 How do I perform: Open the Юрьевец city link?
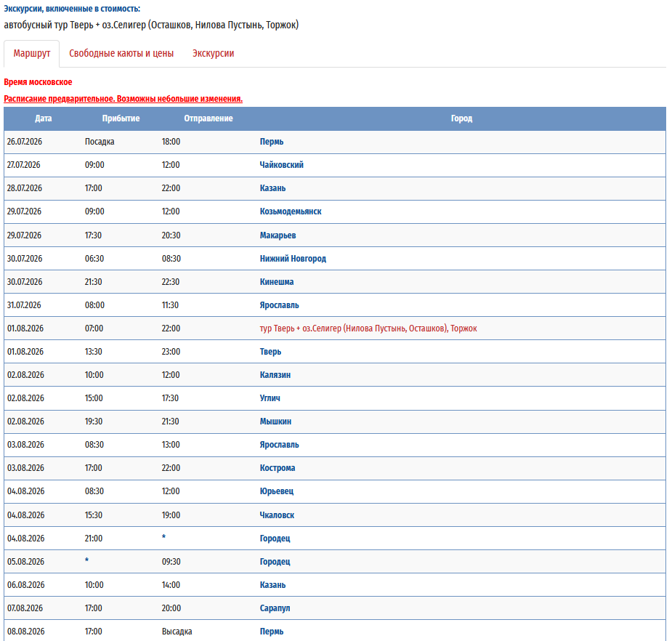click(277, 491)
